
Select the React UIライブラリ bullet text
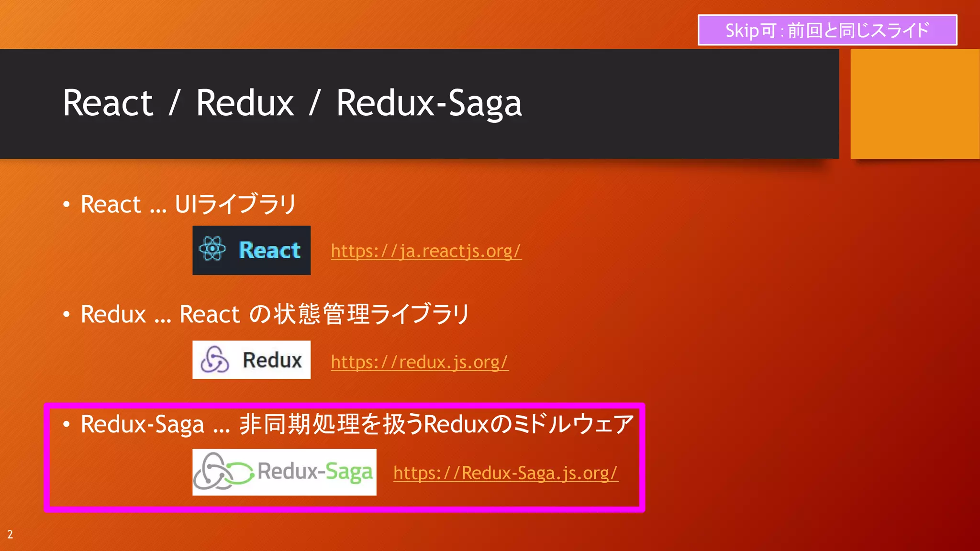click(x=189, y=204)
